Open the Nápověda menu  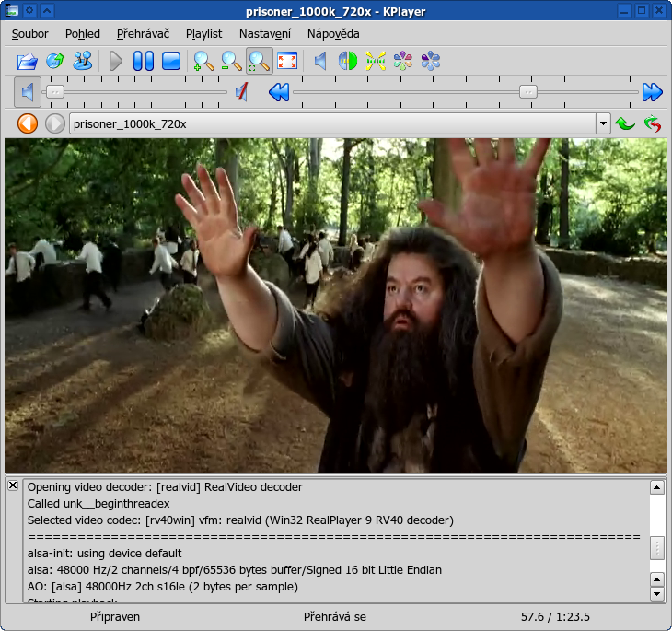point(333,34)
